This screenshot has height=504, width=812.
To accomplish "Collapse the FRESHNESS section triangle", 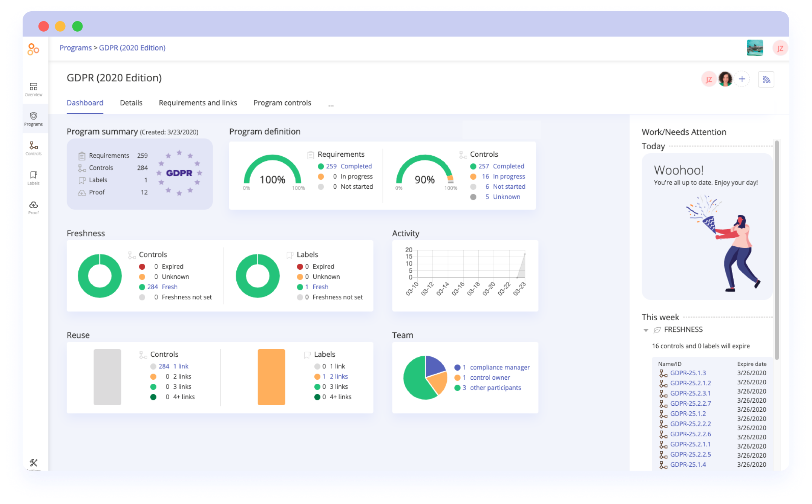I will click(646, 330).
